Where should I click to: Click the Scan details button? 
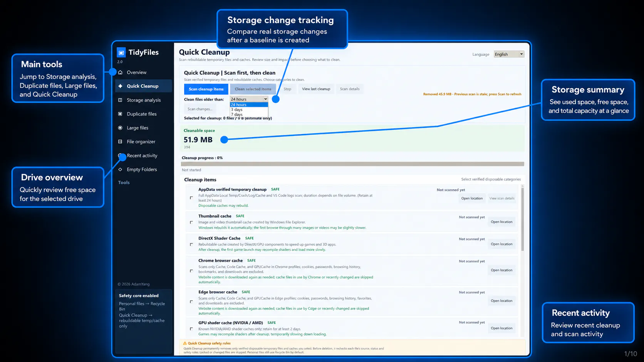coord(350,89)
